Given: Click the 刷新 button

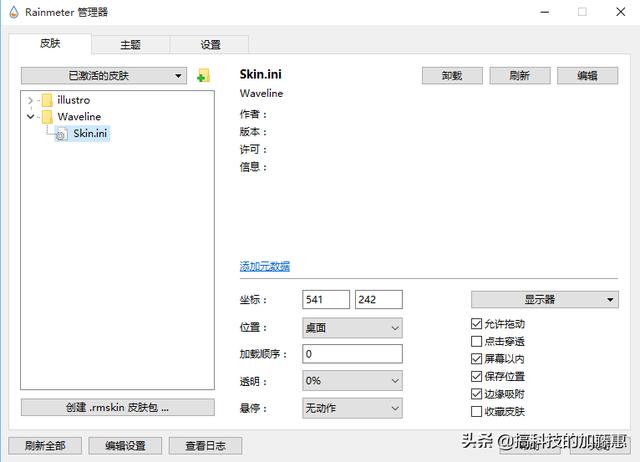Looking at the screenshot, I should [x=520, y=76].
